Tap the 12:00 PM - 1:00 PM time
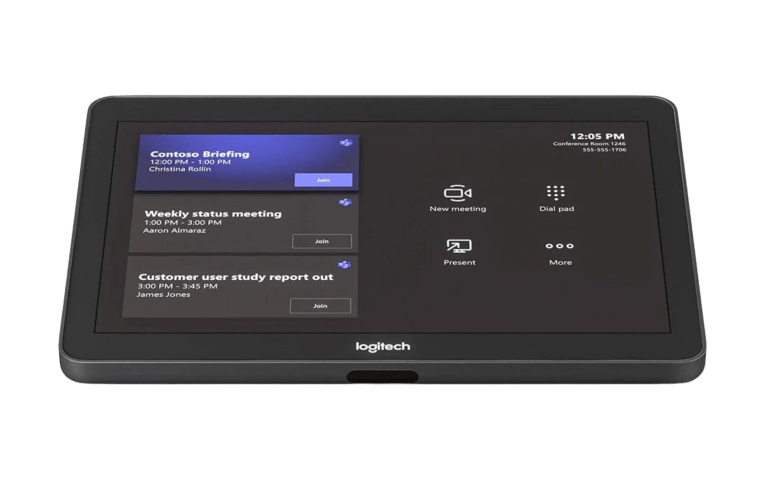 [190, 162]
